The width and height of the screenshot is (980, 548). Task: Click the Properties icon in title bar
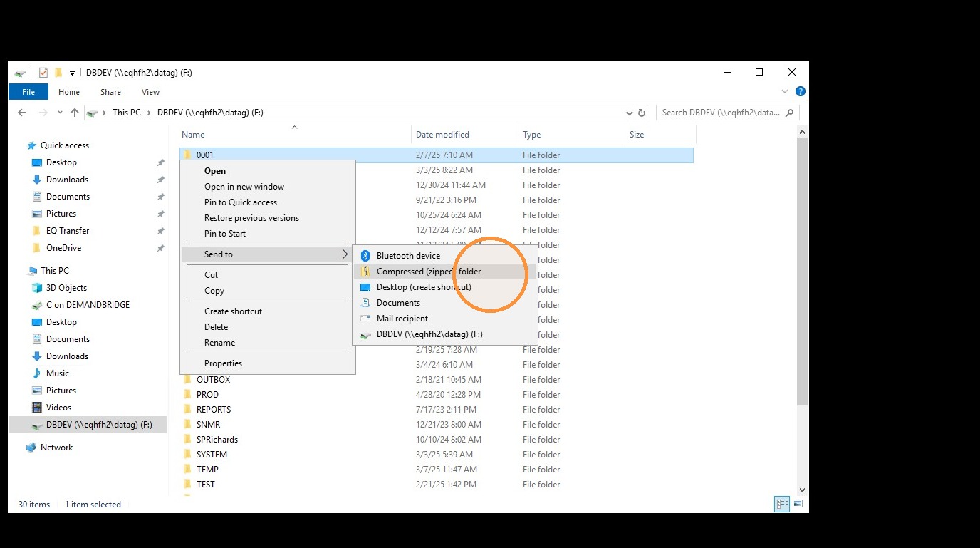(43, 73)
